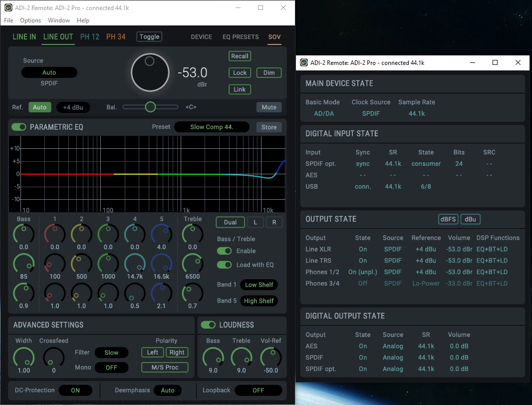
Task: Click the Store preset button
Action: (268, 127)
